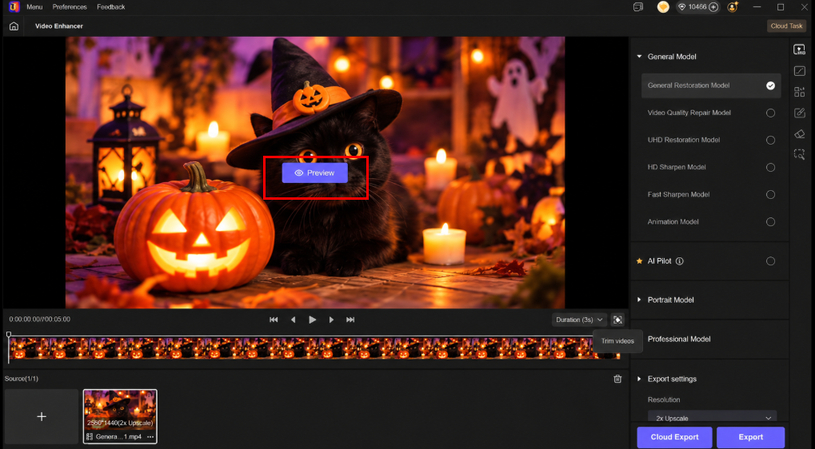Select General Restoration Model

tap(711, 85)
